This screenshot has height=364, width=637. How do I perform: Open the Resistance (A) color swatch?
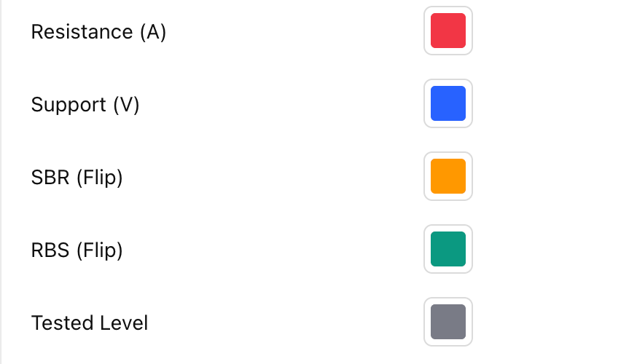(448, 31)
